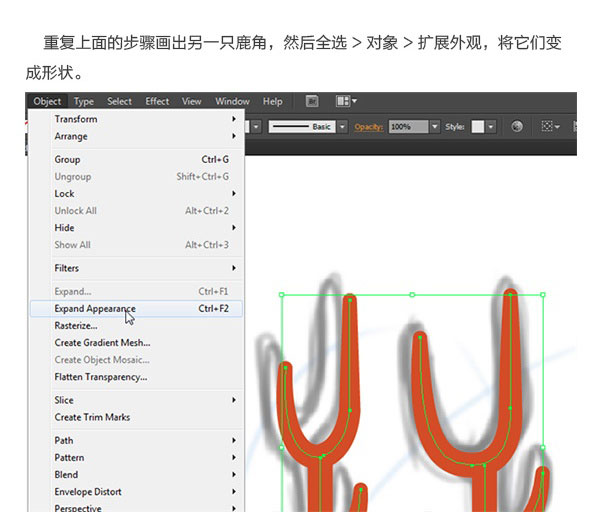Expand the Envelope Distort submenu
Image resolution: width=600 pixels, height=512 pixels.
136,492
